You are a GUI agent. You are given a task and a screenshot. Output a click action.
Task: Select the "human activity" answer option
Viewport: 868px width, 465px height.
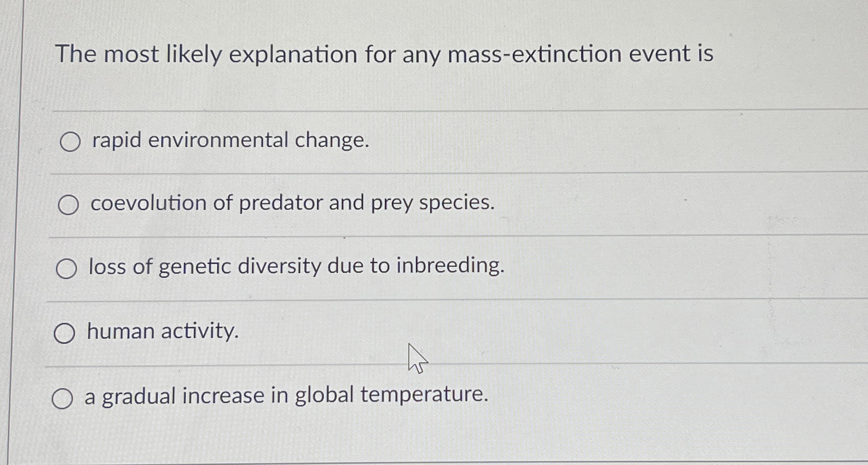click(x=65, y=332)
